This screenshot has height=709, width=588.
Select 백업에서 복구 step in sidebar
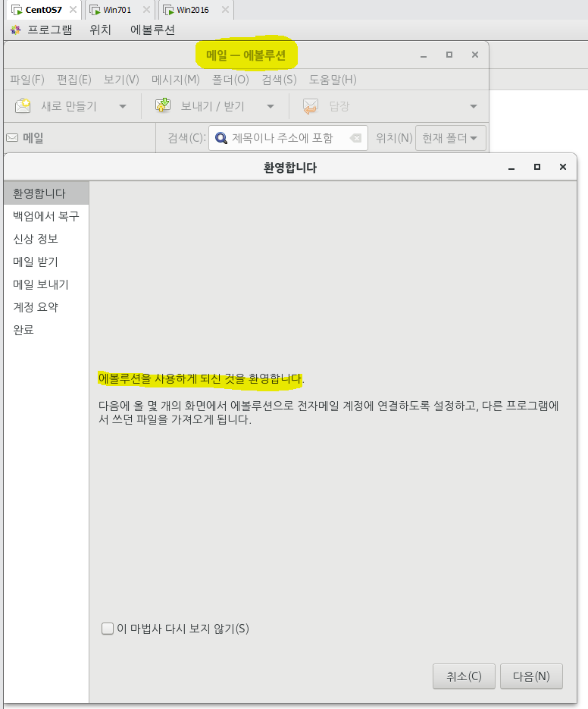click(46, 216)
